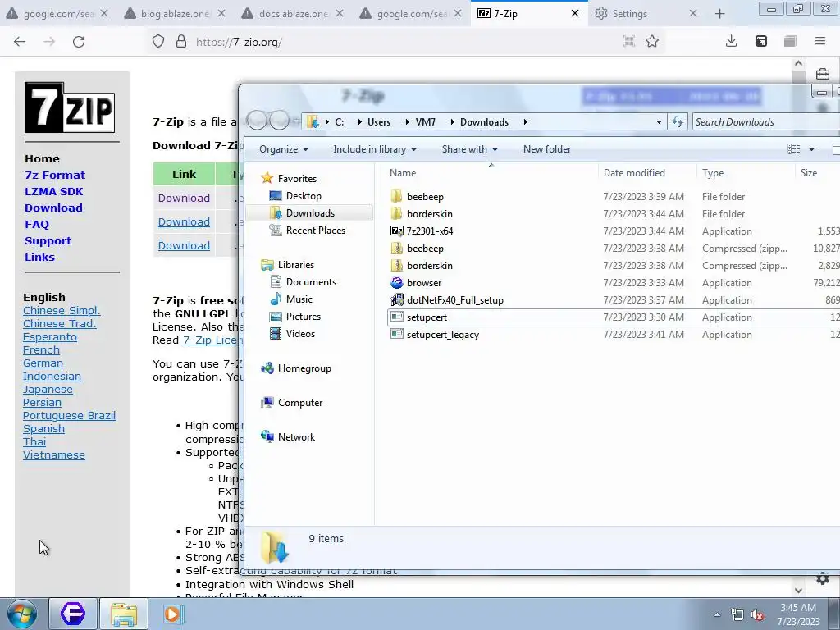Open Documents library in navigation pane
Image resolution: width=840 pixels, height=630 pixels.
[311, 282]
